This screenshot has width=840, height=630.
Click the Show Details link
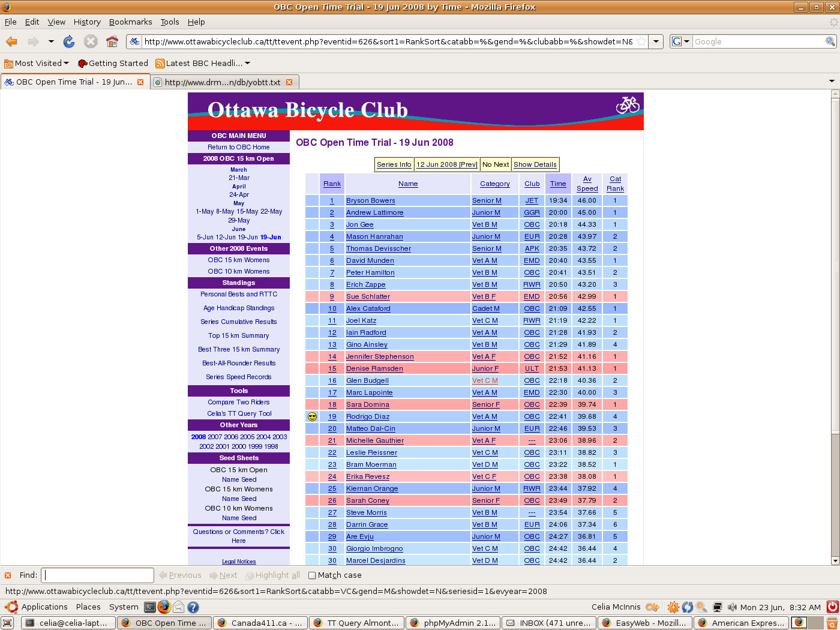[535, 164]
